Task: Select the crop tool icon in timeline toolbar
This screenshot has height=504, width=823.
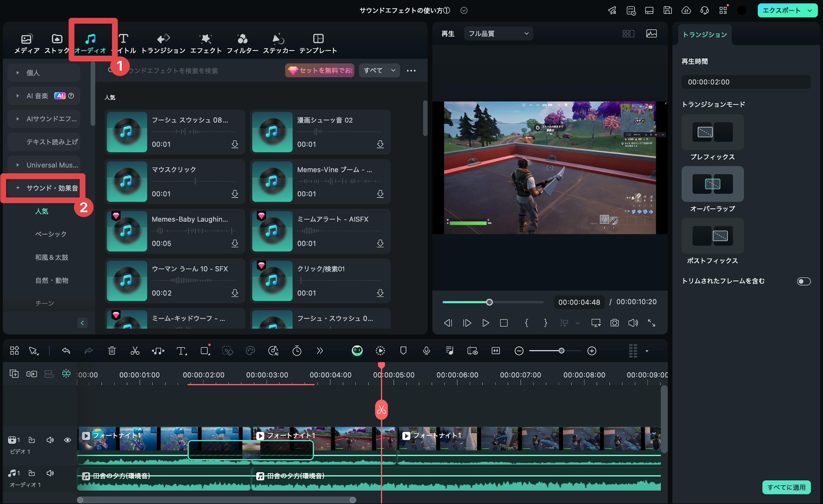Action: [205, 351]
